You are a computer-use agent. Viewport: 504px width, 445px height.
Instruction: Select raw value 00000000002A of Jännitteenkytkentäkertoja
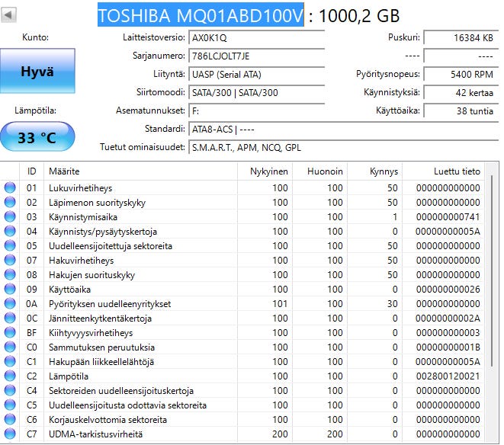coord(448,318)
